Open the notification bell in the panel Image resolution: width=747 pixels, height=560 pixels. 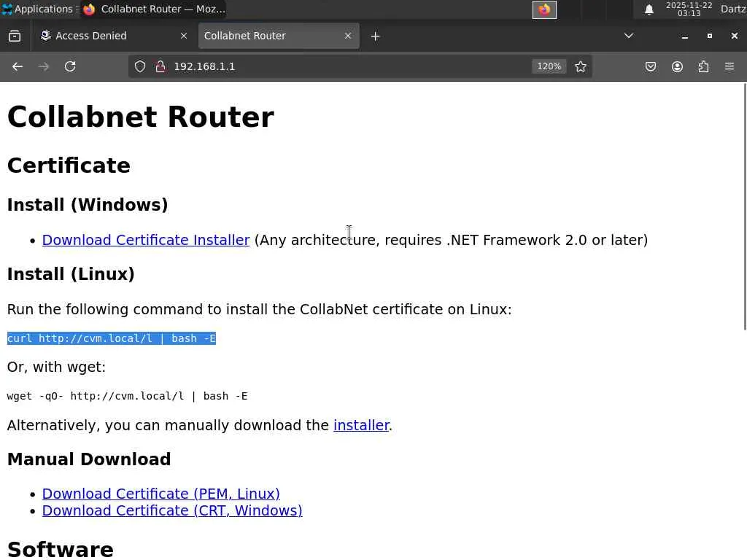(x=649, y=9)
